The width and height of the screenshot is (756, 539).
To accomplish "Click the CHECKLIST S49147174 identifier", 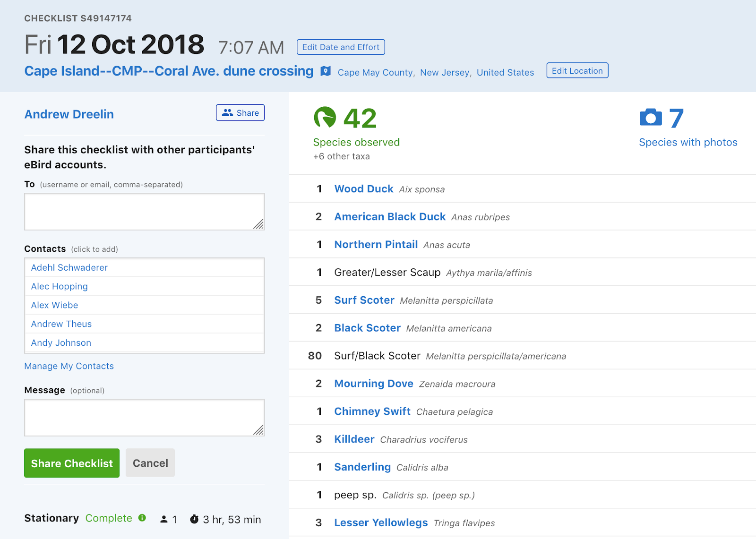I will pyautogui.click(x=78, y=18).
